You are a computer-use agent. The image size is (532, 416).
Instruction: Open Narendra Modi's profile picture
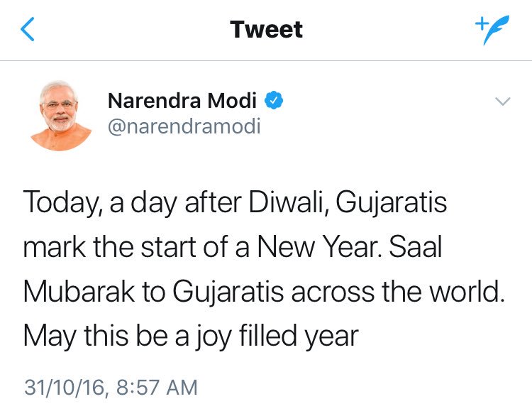(x=61, y=116)
